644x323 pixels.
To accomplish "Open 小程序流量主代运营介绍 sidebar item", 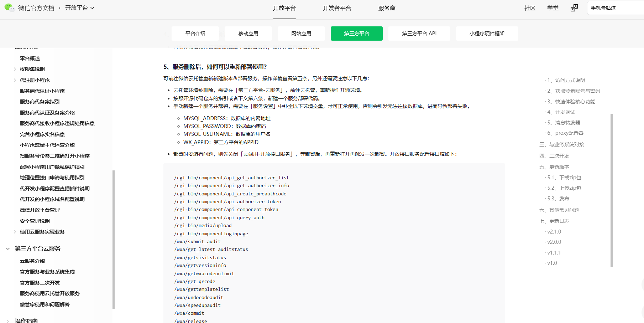I will pyautogui.click(x=47, y=145).
